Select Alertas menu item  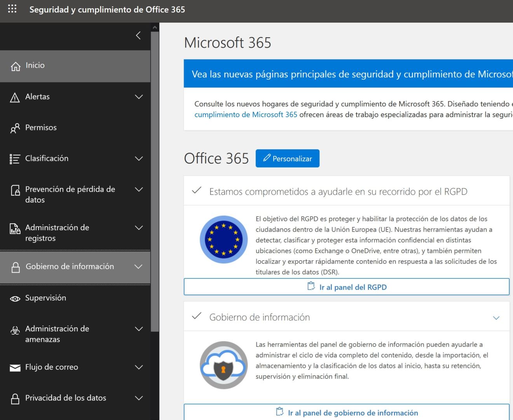(x=75, y=97)
